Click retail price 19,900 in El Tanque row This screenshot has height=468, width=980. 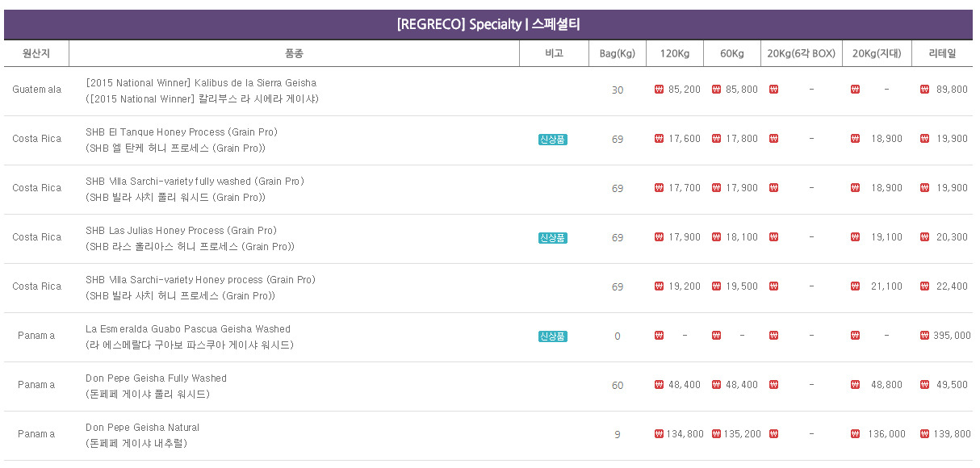(953, 139)
